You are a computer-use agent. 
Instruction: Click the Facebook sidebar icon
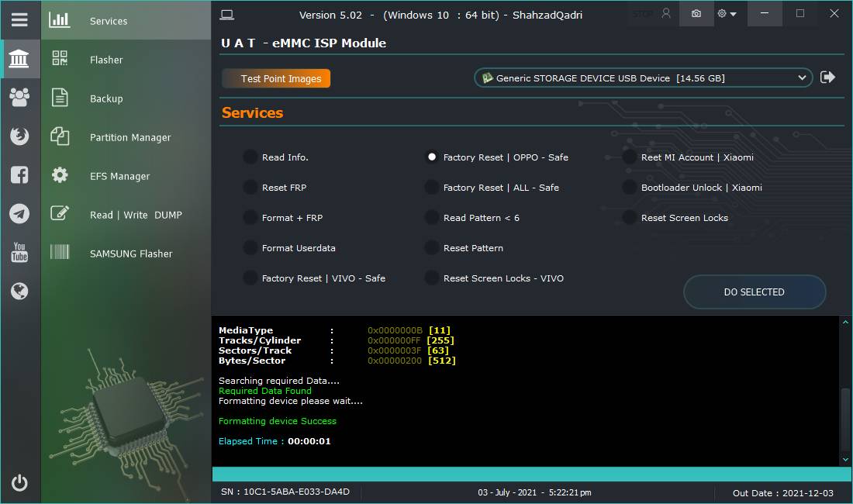click(19, 175)
